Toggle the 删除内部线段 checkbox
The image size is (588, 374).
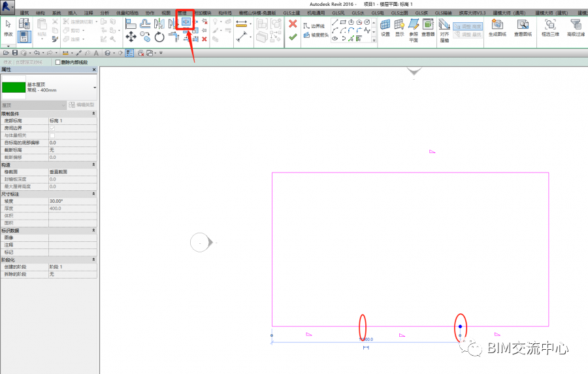coord(57,62)
